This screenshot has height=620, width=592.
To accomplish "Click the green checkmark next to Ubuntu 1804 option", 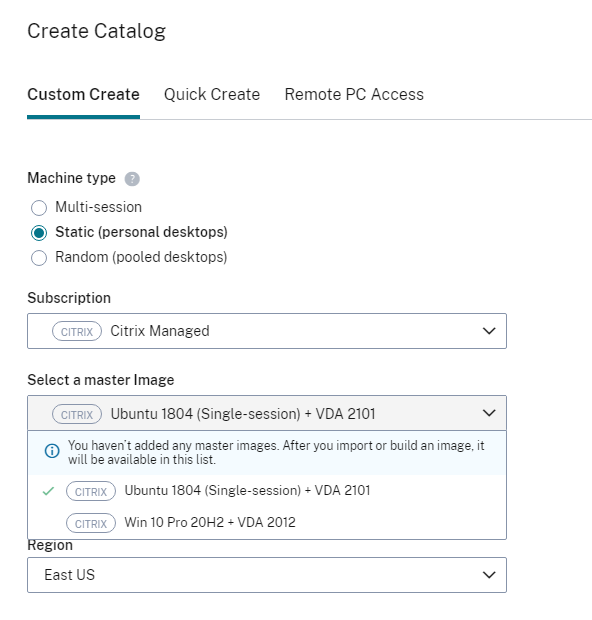I will click(48, 491).
